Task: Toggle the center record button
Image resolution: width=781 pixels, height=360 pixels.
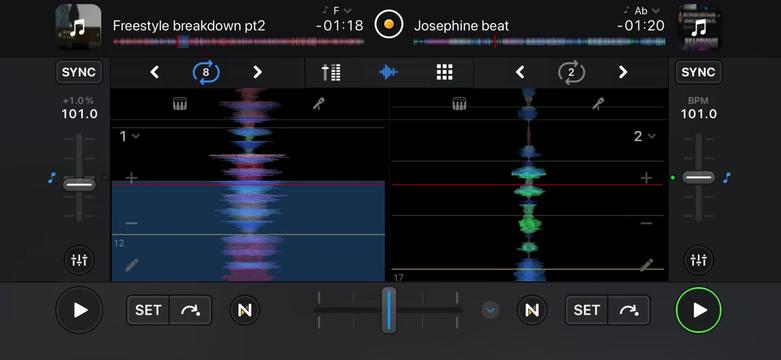Action: [389, 24]
